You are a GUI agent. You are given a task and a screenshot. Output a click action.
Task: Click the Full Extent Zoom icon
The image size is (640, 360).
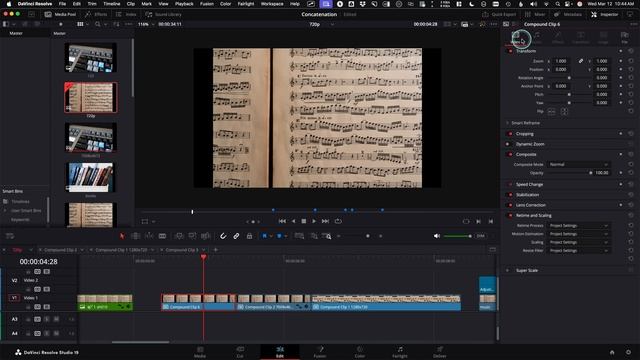pyautogui.click(x=299, y=236)
